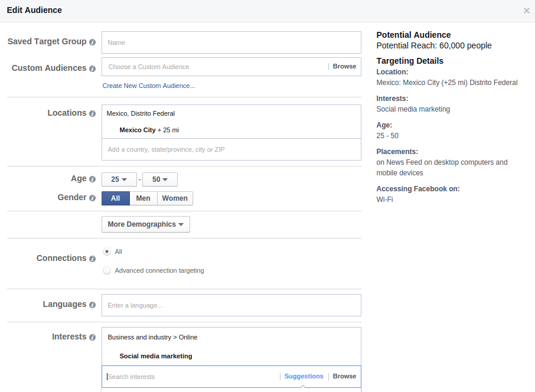Choose Advanced connection targeting option

point(107,270)
